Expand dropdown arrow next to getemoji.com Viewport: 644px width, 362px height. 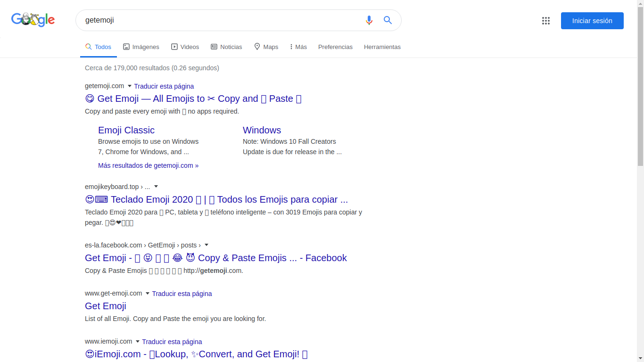[x=130, y=86]
